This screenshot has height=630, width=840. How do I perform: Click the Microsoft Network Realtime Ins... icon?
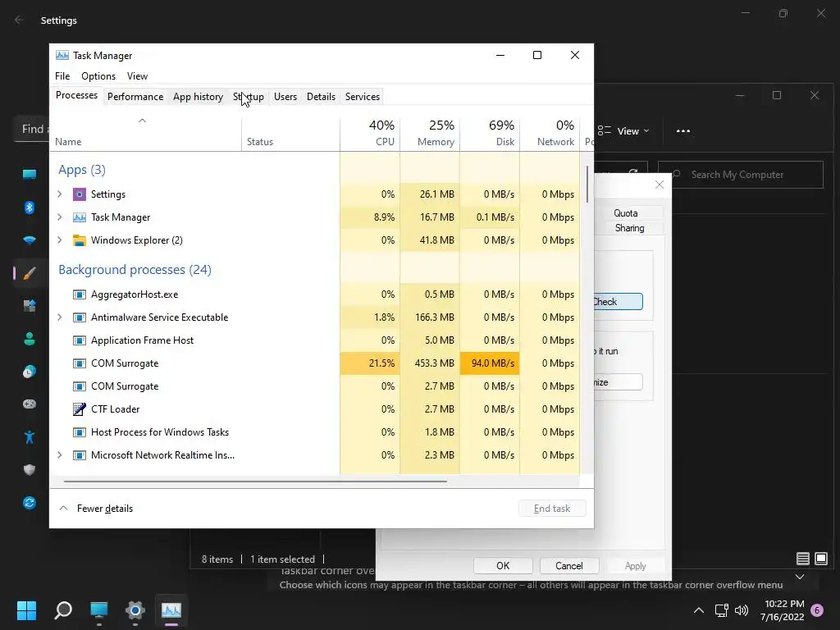[80, 455]
